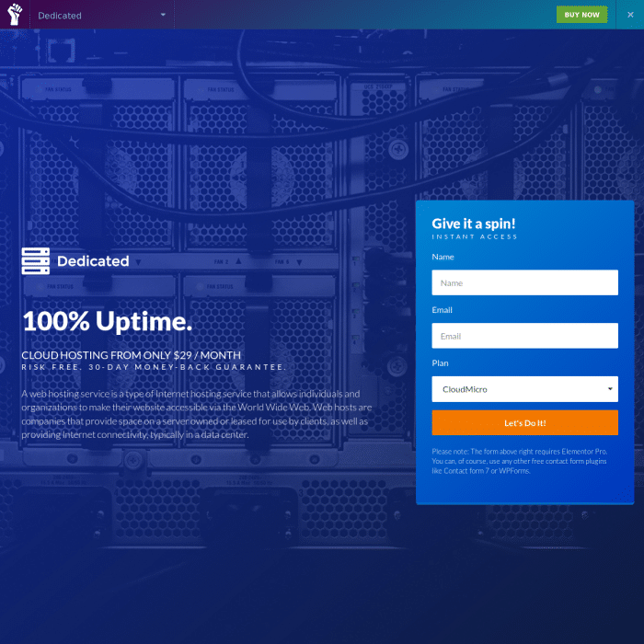Click the Give it a spin! heading
Viewport: 644px width, 644px height.
pos(474,224)
